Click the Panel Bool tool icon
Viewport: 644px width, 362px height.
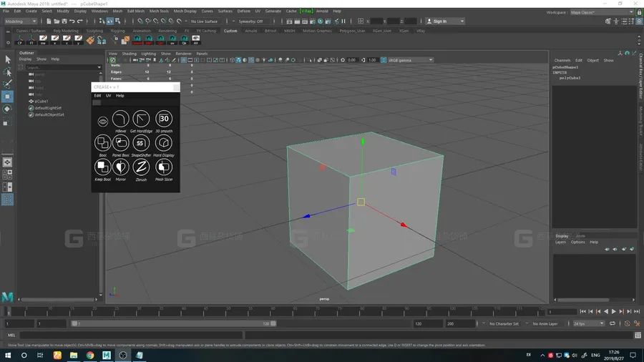(120, 143)
